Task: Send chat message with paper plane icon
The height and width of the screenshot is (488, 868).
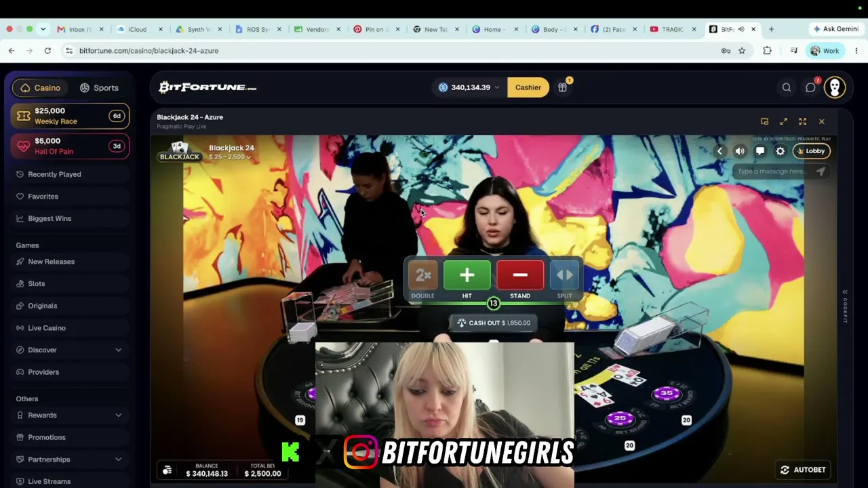Action: click(x=821, y=171)
